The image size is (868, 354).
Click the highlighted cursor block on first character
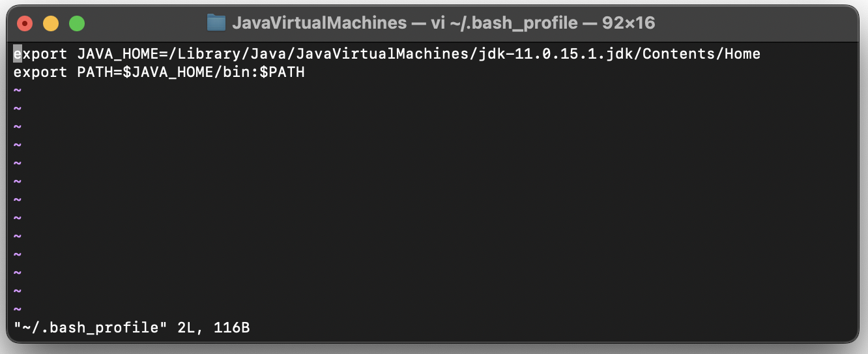tap(18, 53)
